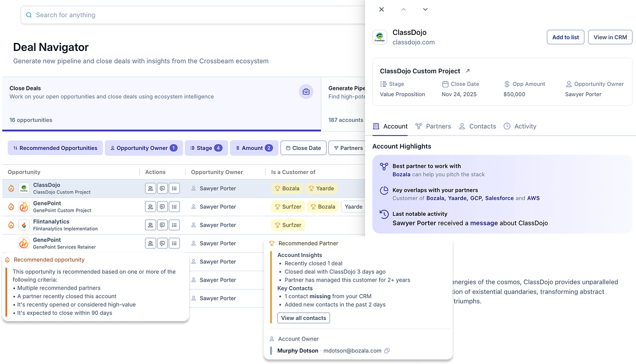The width and height of the screenshot is (636, 364).
Task: Open the Salesforce link in Key overlaps
Action: 499,199
